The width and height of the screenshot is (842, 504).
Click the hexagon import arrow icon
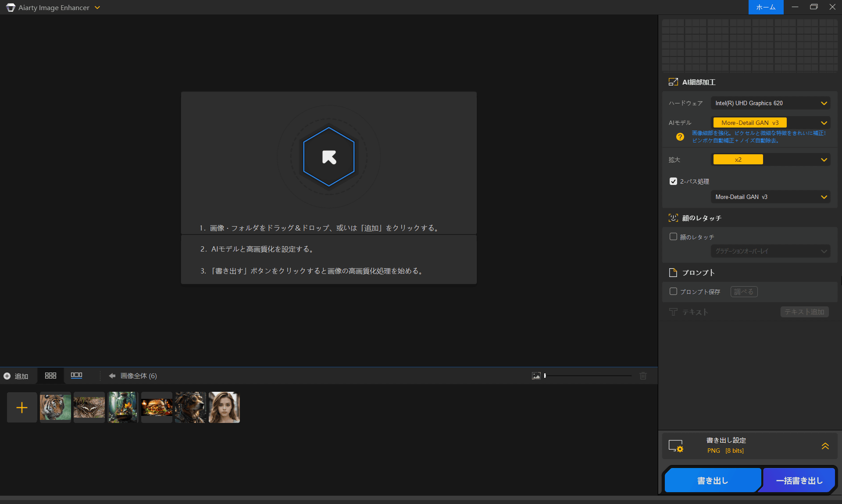tap(329, 157)
